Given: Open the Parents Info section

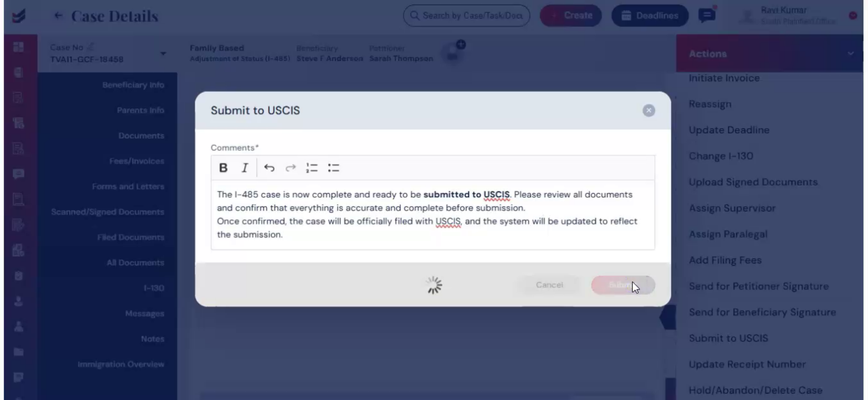Looking at the screenshot, I should coord(140,110).
